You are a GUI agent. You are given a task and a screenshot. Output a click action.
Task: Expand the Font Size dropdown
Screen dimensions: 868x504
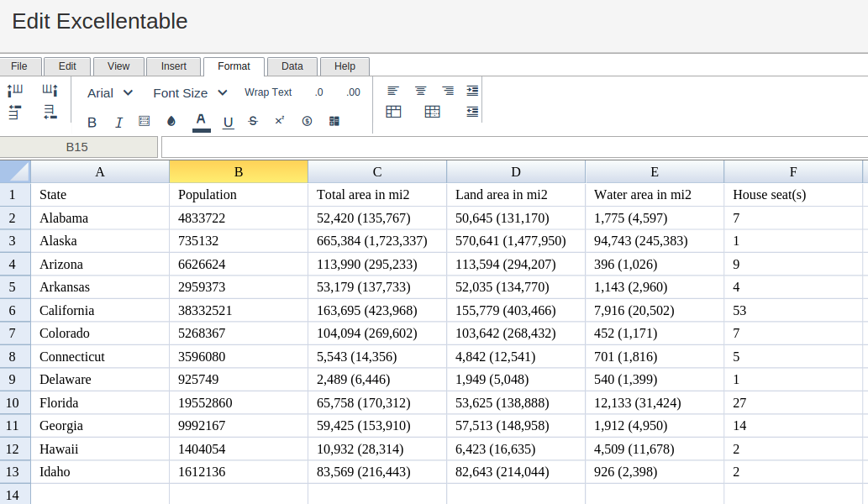pyautogui.click(x=190, y=92)
